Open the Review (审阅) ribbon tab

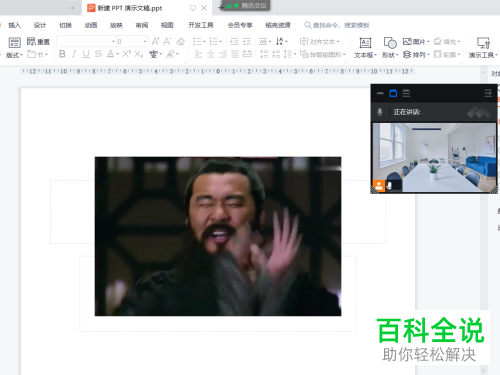pos(142,25)
